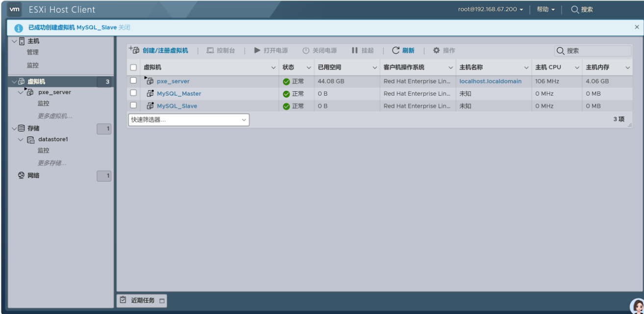The height and width of the screenshot is (314, 644).
Task: Select 存储 in the navigator
Action: (x=33, y=129)
